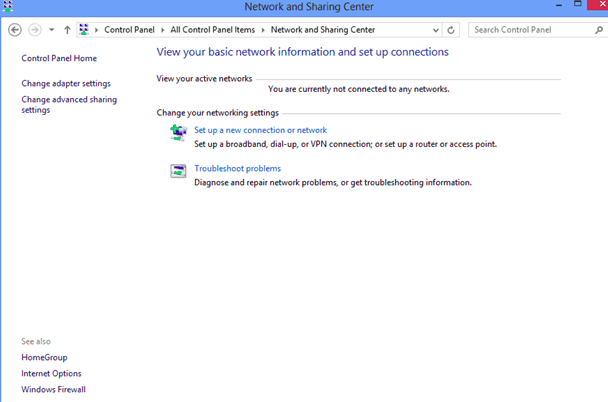Viewport: 608px width, 402px height.
Task: Expand the chevron before Control Panel breadcrumb
Action: click(96, 30)
